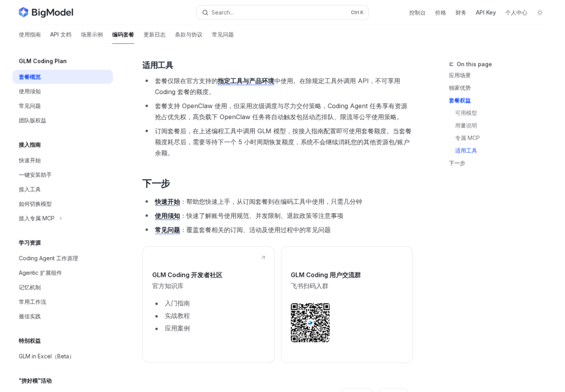565x392 pixels.
Task: Jump to 下一步 in On this page
Action: point(457,163)
